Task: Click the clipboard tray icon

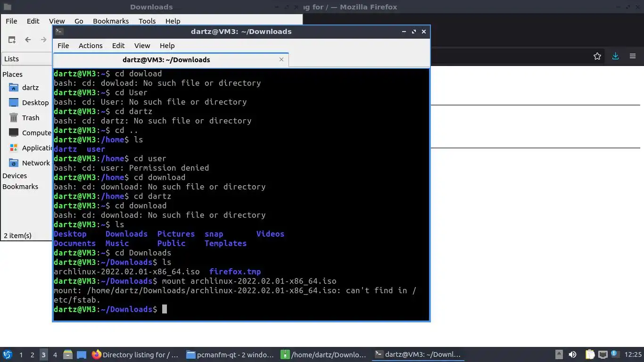Action: 590,354
